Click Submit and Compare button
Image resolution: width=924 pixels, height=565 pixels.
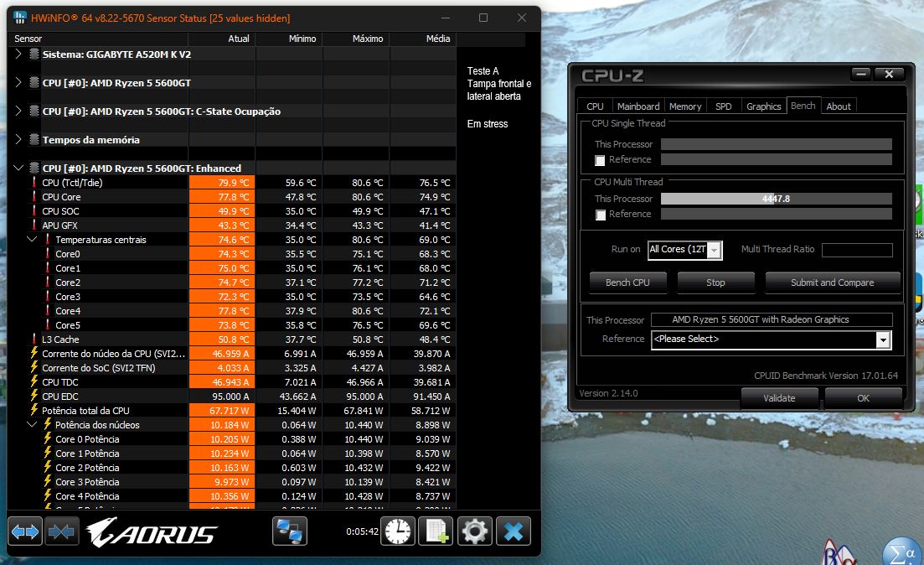832,282
